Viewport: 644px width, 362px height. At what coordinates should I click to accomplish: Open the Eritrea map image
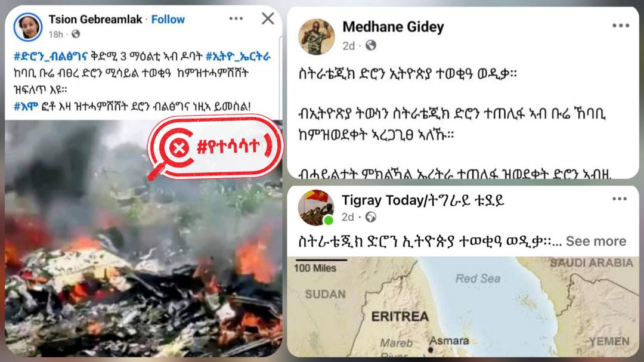[463, 307]
